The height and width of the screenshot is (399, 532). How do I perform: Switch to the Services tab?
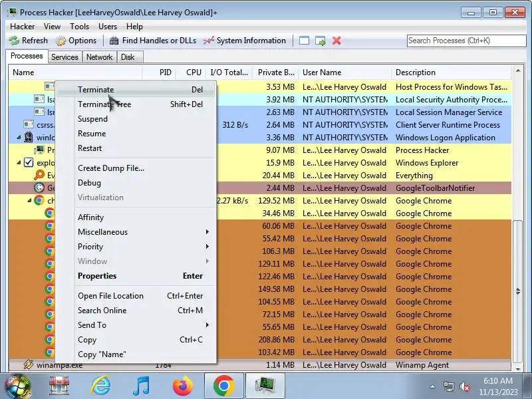65,57
